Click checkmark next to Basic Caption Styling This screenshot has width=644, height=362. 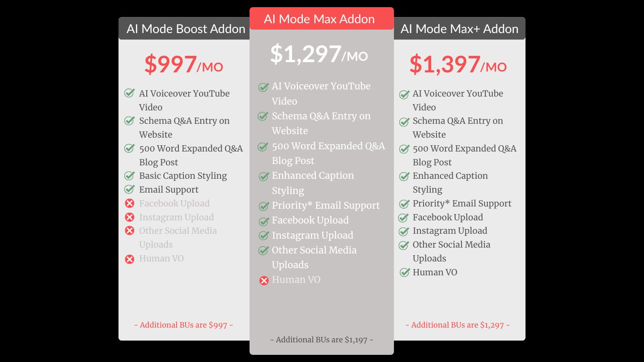click(129, 176)
